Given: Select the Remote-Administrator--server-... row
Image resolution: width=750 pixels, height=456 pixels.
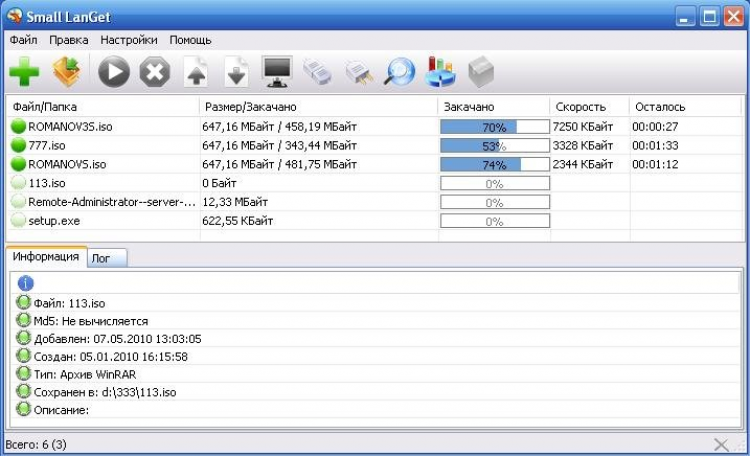Looking at the screenshot, I should (x=374, y=202).
